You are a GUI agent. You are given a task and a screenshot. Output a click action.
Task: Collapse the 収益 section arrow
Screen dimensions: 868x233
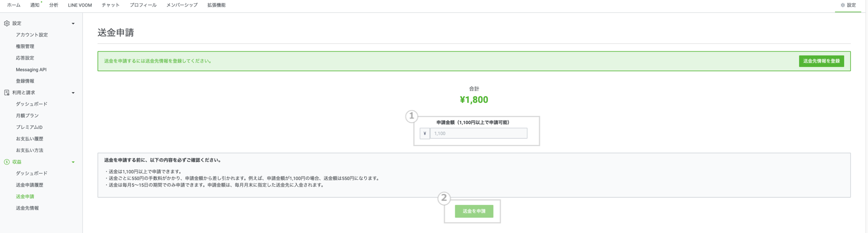click(x=73, y=162)
